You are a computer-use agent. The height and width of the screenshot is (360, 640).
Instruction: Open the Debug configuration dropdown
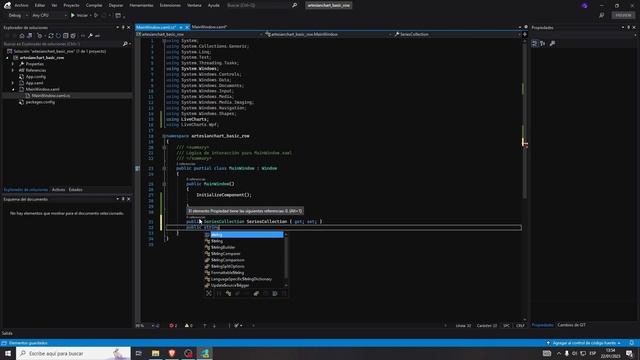point(18,16)
